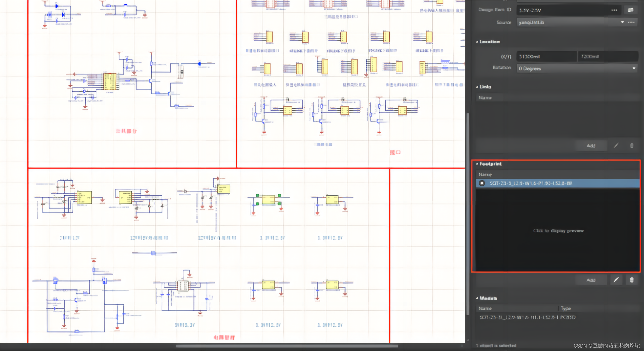644x351 pixels.
Task: Collapse the Links section
Action: (x=477, y=87)
